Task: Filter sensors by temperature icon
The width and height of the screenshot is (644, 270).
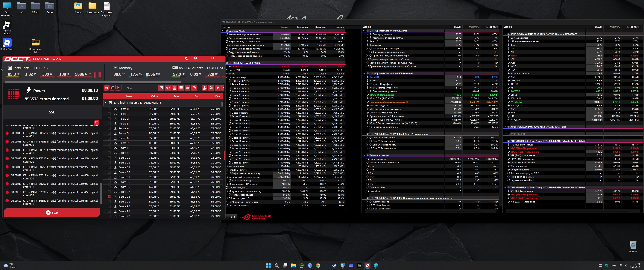Action: pyautogui.click(x=204, y=88)
